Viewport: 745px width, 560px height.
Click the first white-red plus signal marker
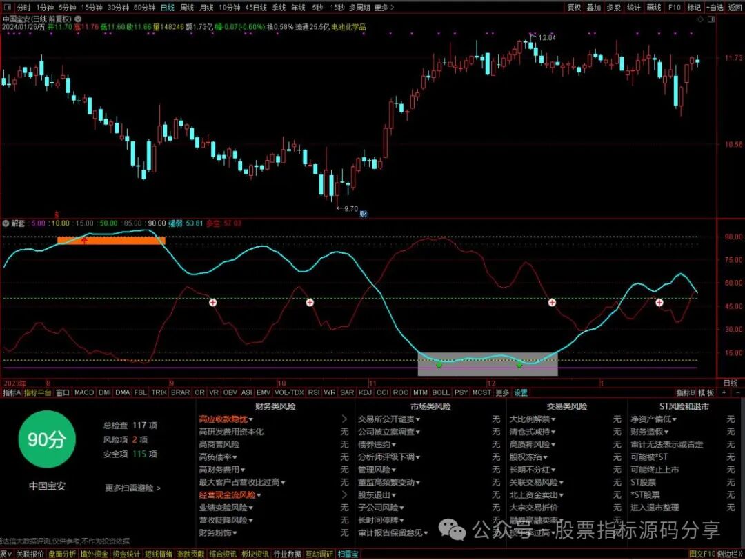click(213, 302)
